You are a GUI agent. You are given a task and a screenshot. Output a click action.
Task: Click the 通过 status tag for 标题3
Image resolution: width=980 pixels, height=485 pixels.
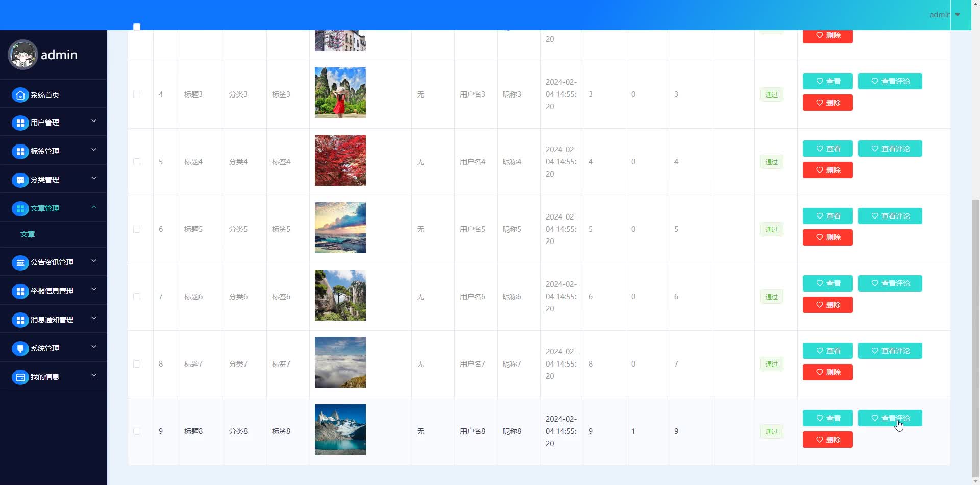[x=772, y=94]
